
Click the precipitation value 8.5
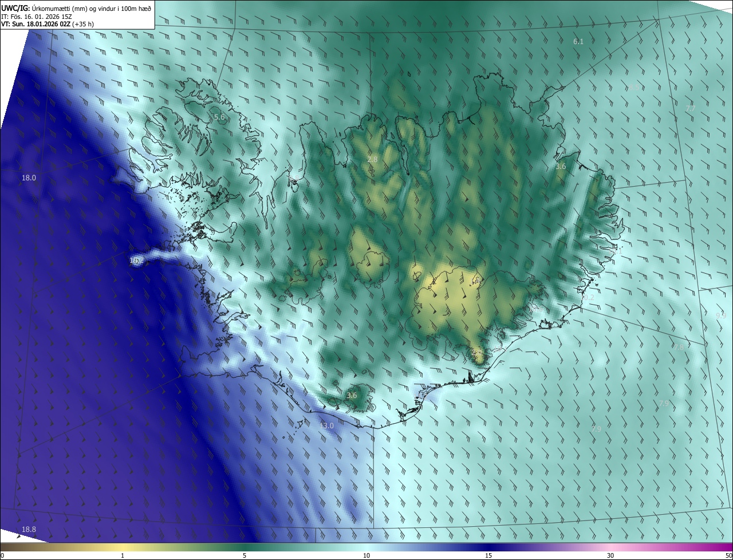635,88
